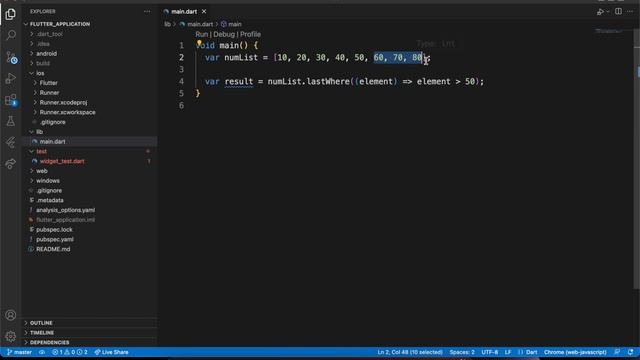The image size is (640, 360).
Task: Select the Dart language mode in the status bar
Action: coord(531,352)
